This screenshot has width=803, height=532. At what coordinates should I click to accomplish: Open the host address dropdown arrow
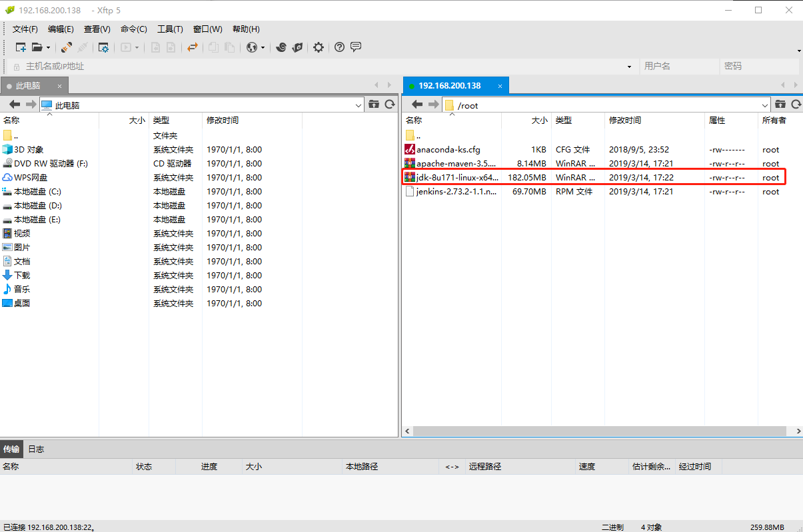629,67
